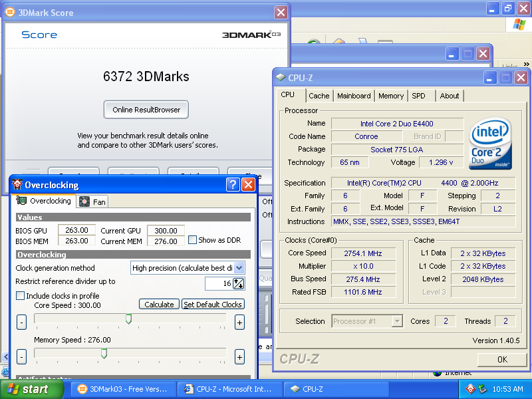Click the Level 2 '2048 KBytes' value
This screenshot has width=532, height=399.
(x=483, y=279)
